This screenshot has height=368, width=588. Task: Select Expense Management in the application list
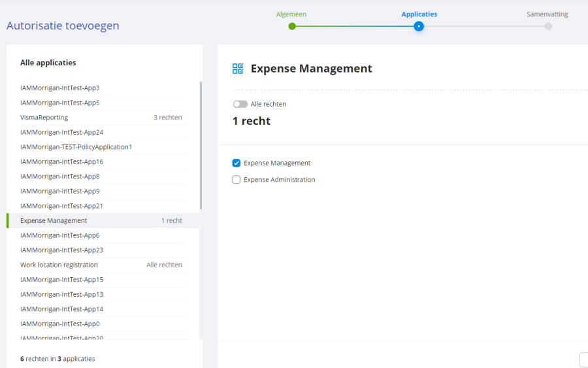[103, 220]
